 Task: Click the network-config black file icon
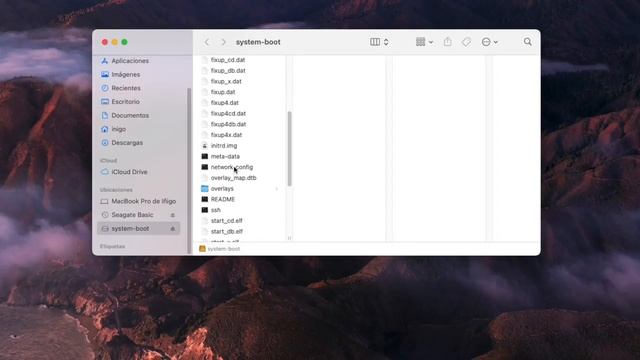tap(205, 167)
